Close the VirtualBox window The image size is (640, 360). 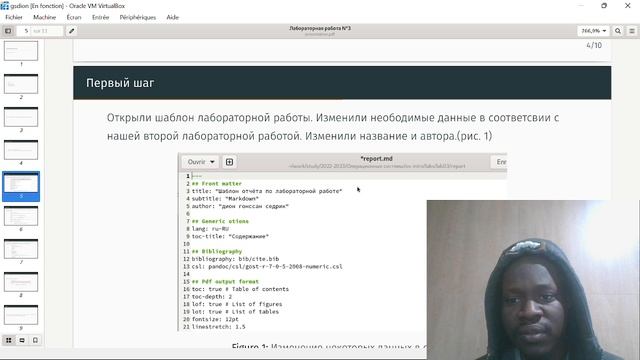(628, 6)
